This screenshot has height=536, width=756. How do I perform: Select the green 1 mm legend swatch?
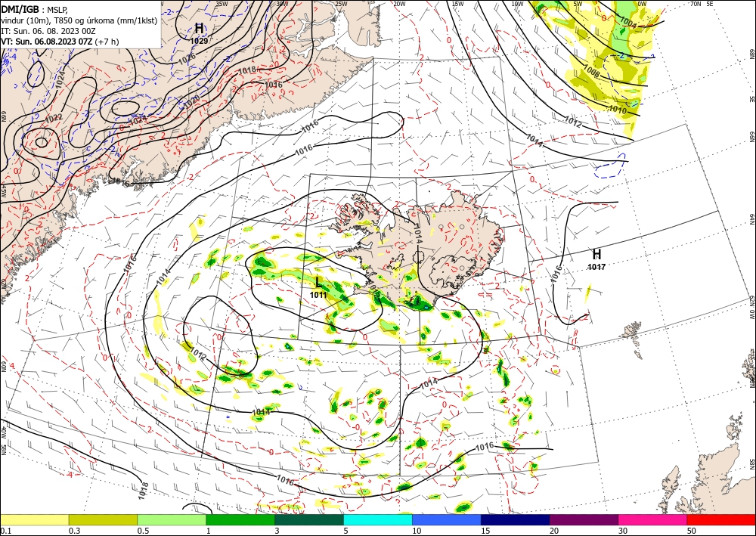[240, 519]
